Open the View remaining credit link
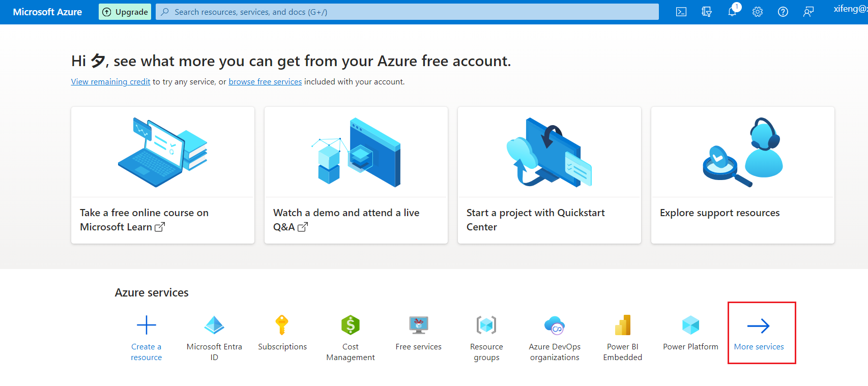The width and height of the screenshot is (868, 386). pyautogui.click(x=110, y=81)
